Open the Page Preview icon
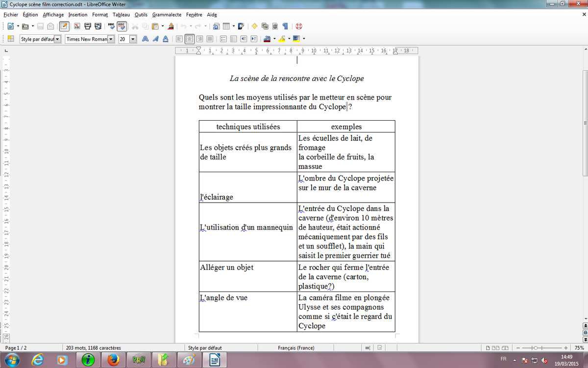Viewport: 588px width, 368px height. pos(98,26)
